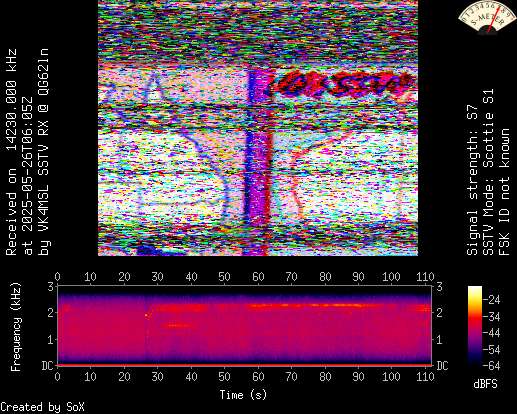Click the dBFS color scale bar
The image size is (517, 414).
tap(475, 326)
